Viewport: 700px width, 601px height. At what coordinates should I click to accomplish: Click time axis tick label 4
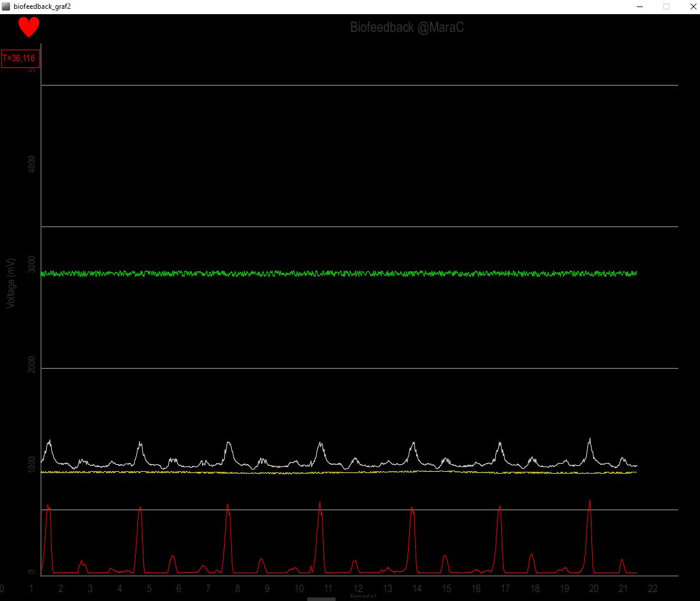(120, 589)
